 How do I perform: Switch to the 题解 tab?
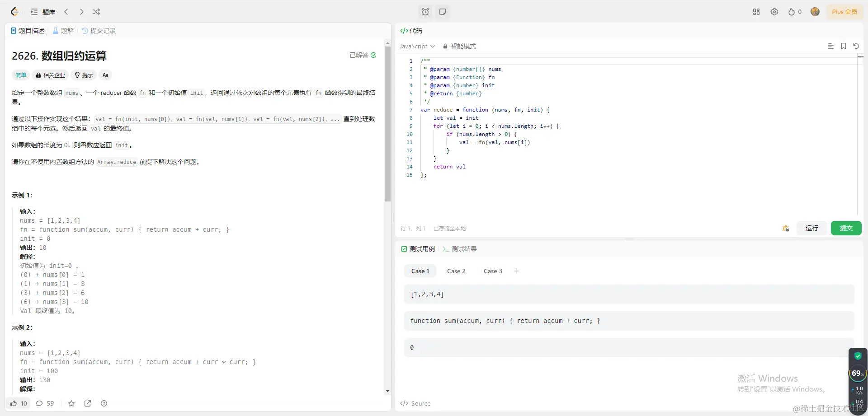63,31
